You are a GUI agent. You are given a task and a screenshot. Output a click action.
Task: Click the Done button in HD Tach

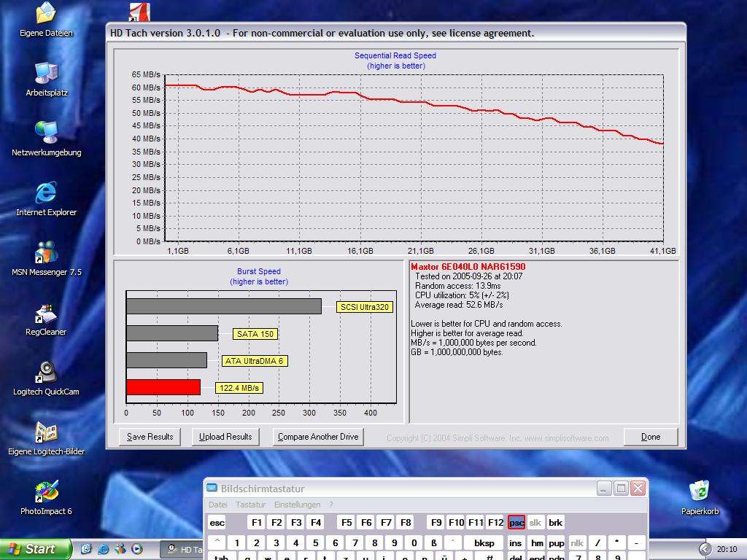click(x=651, y=437)
